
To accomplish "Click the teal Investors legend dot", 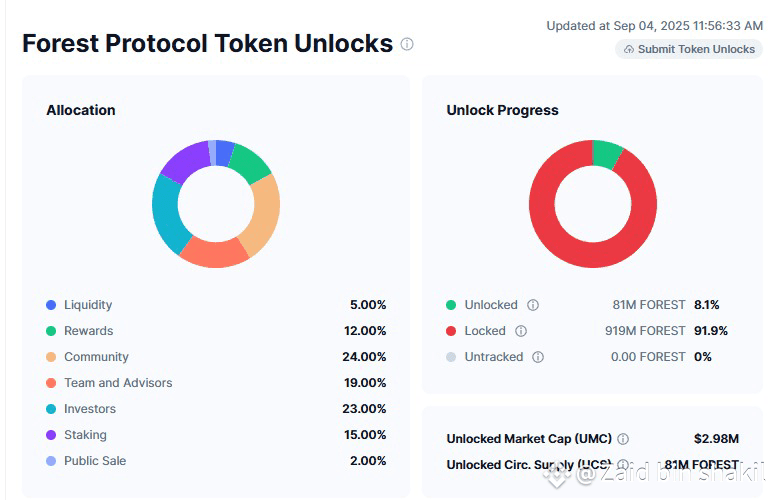I will 51,409.
